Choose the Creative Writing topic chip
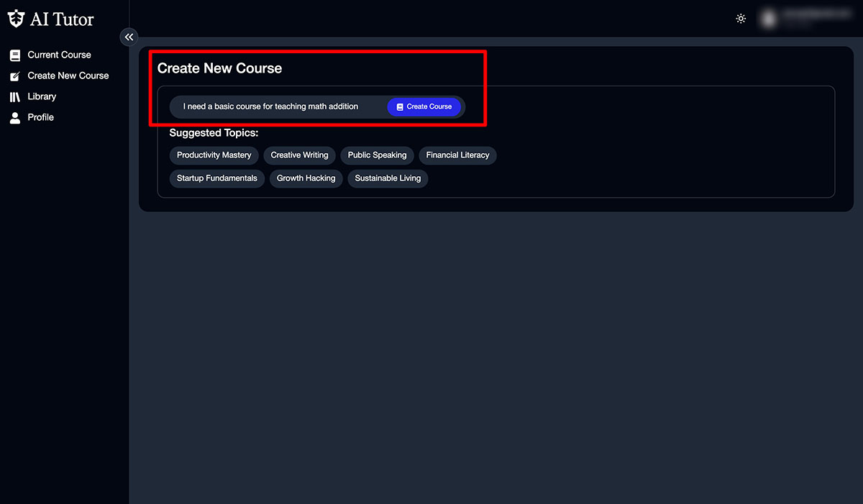 pos(299,155)
